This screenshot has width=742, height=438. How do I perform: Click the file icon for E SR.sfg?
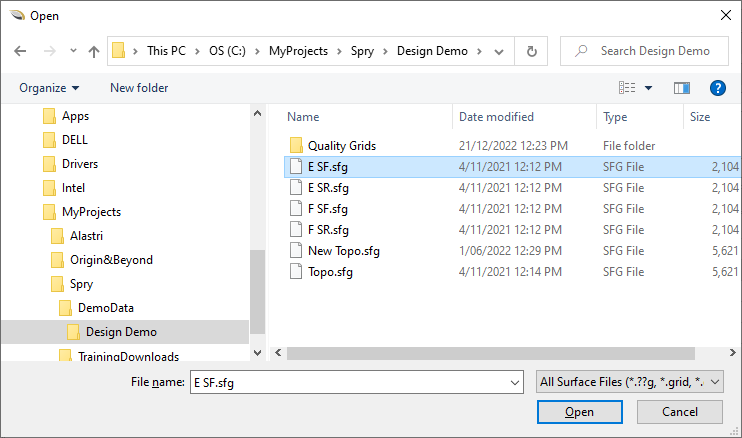[296, 187]
